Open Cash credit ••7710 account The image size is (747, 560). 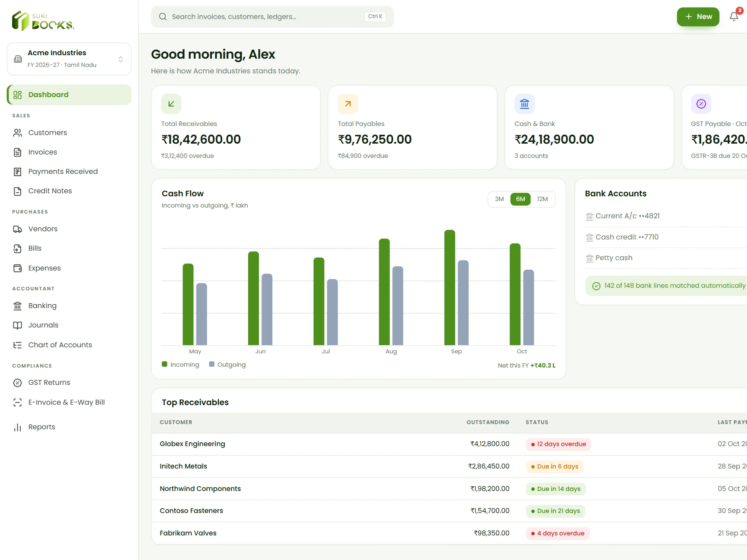click(666, 237)
